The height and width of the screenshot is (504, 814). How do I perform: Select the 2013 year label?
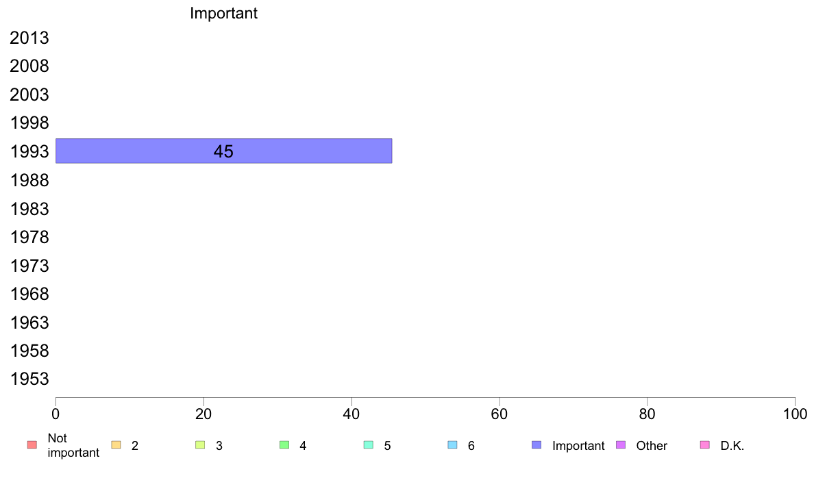[x=29, y=38]
